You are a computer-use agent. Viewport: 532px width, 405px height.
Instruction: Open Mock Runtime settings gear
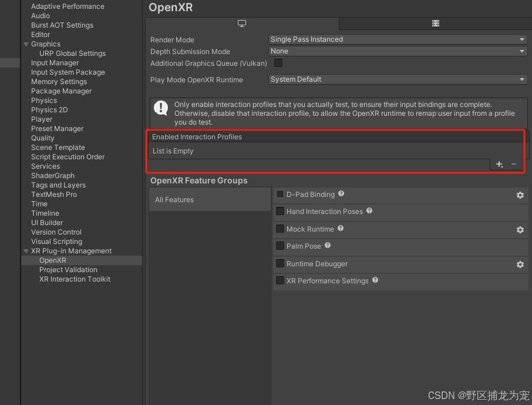click(520, 230)
